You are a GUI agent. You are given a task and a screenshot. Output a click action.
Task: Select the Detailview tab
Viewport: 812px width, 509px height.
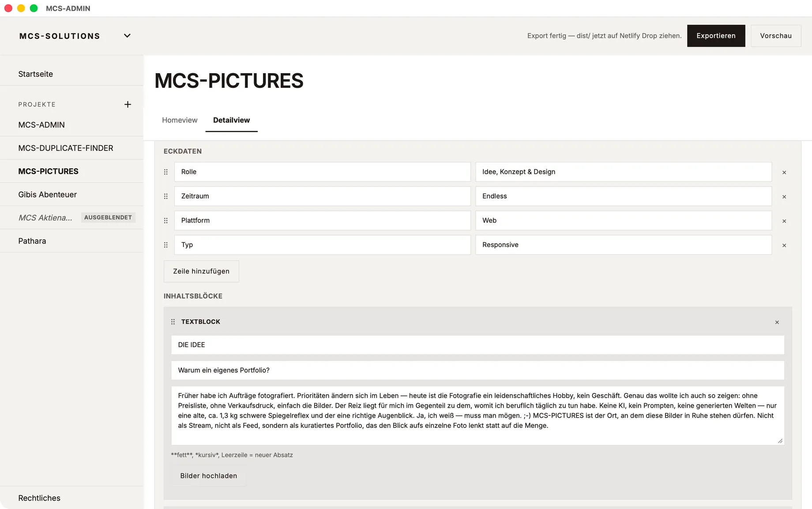click(231, 120)
